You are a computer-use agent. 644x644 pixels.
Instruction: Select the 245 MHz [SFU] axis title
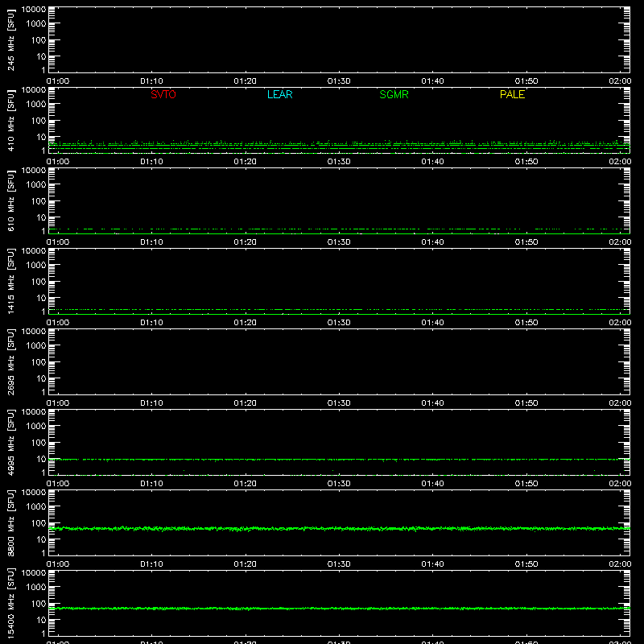[x=10, y=40]
